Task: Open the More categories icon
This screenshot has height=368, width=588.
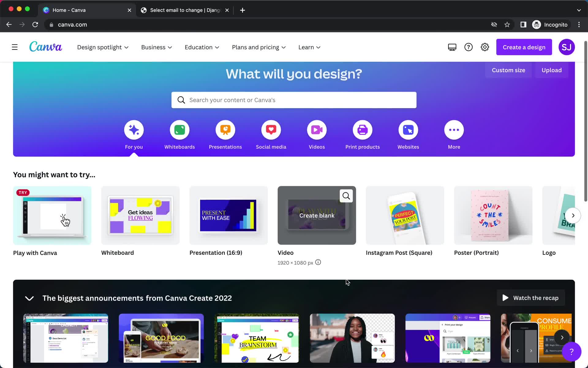Action: (454, 130)
